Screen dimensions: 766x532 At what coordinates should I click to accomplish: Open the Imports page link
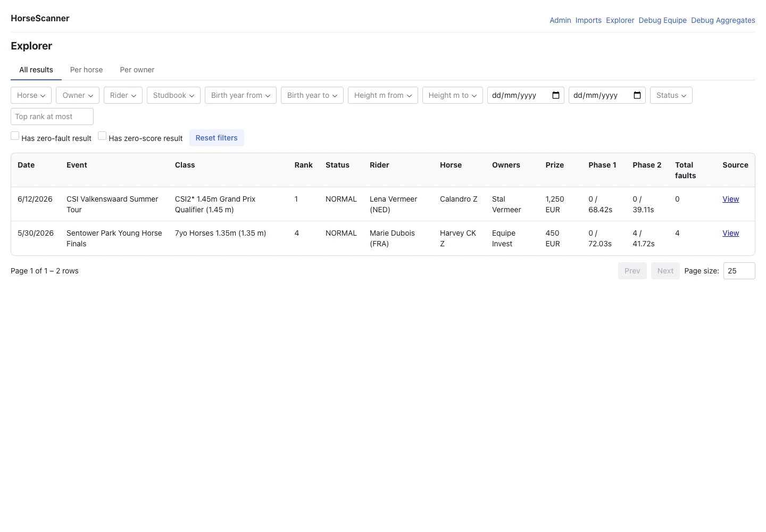pyautogui.click(x=588, y=20)
